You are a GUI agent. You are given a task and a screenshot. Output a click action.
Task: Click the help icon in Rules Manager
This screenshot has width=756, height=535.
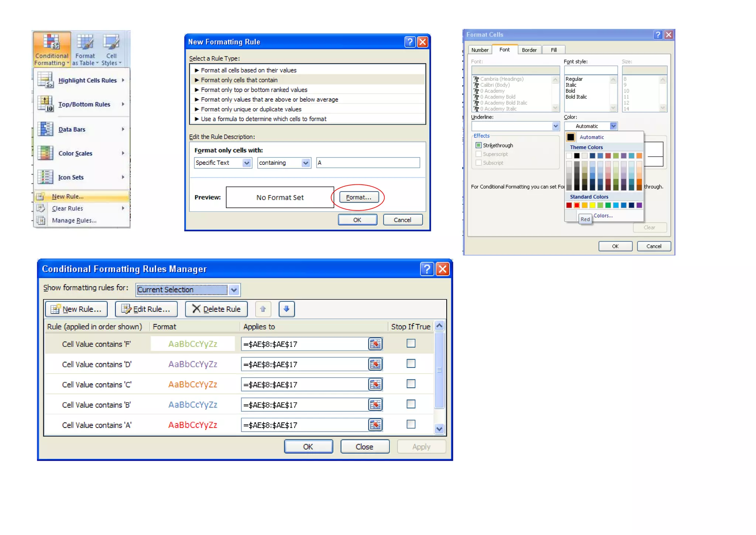427,269
